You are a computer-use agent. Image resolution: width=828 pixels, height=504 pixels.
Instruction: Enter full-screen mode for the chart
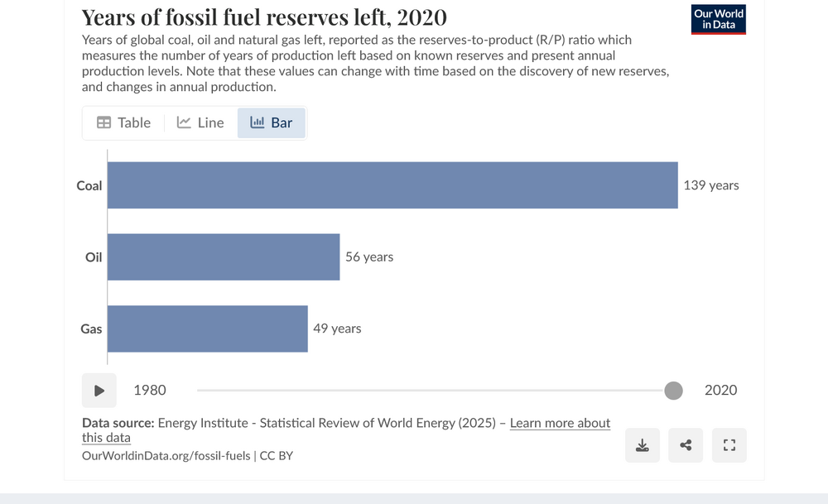(x=729, y=445)
